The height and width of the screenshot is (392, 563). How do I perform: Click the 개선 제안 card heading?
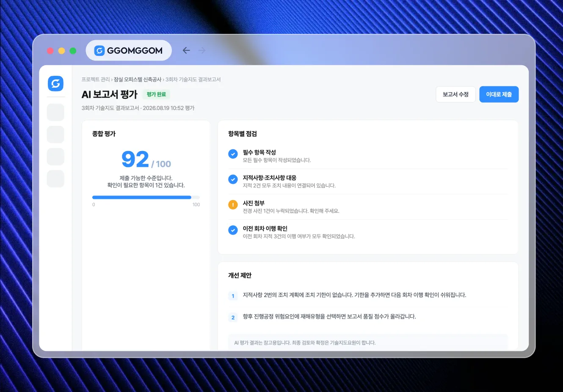tap(240, 275)
